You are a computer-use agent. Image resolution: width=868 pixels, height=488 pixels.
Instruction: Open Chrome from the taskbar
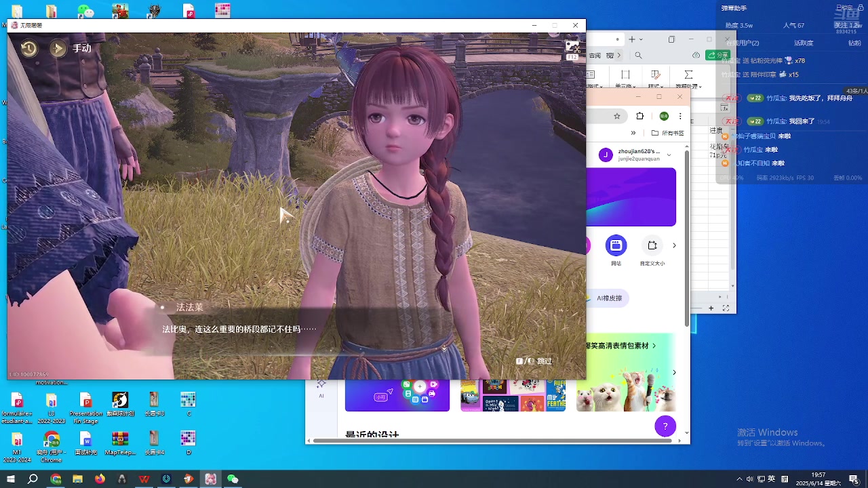pos(56,479)
